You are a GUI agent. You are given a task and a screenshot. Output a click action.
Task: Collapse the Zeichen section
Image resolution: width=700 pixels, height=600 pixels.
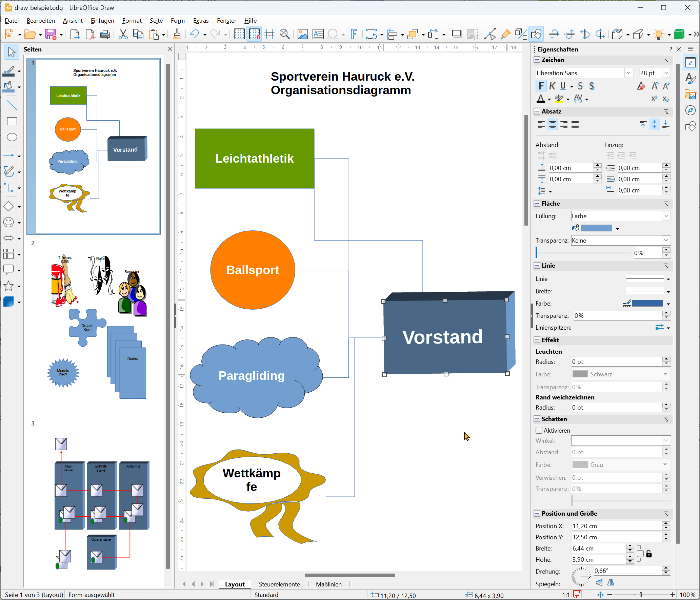537,60
